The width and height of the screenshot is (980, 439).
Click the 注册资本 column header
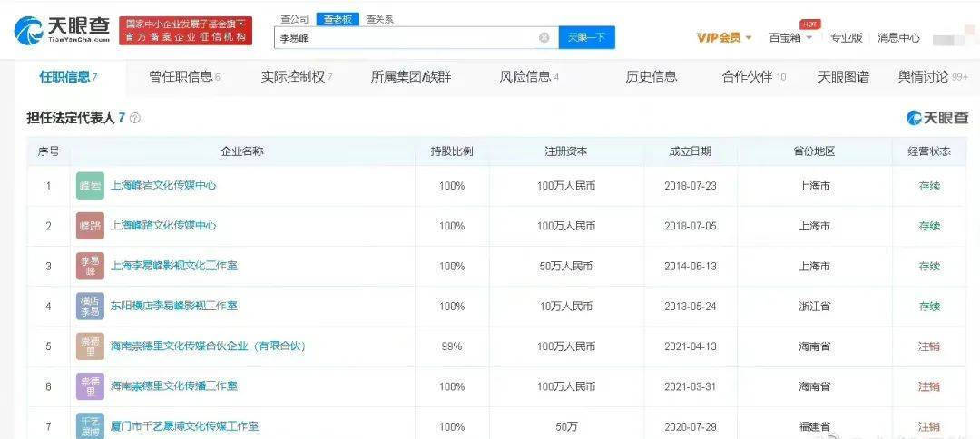click(x=565, y=151)
